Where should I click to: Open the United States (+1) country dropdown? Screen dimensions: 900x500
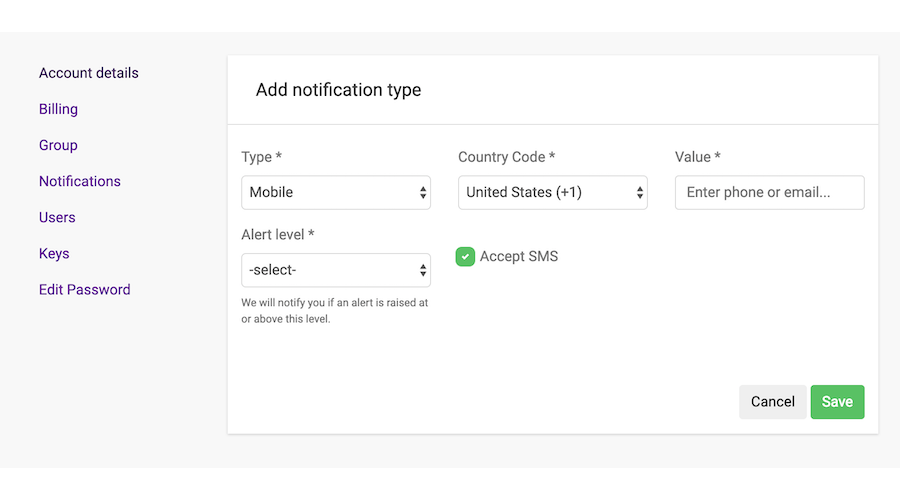(x=553, y=192)
